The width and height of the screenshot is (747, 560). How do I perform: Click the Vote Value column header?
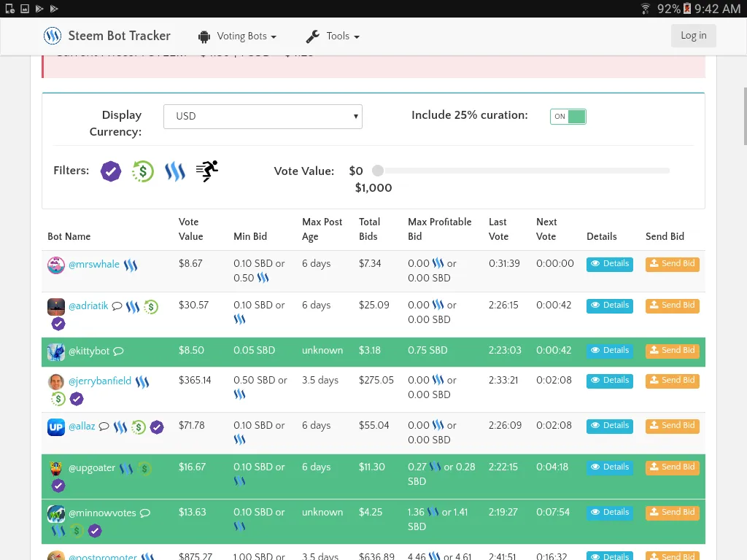pyautogui.click(x=190, y=229)
